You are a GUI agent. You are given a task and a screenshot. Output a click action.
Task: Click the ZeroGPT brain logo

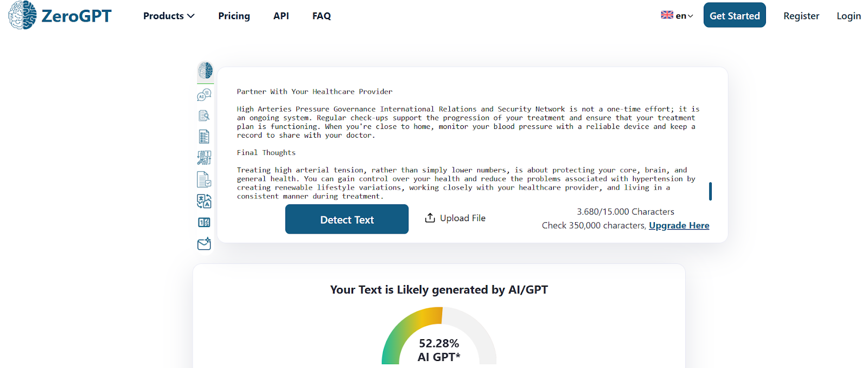point(23,15)
